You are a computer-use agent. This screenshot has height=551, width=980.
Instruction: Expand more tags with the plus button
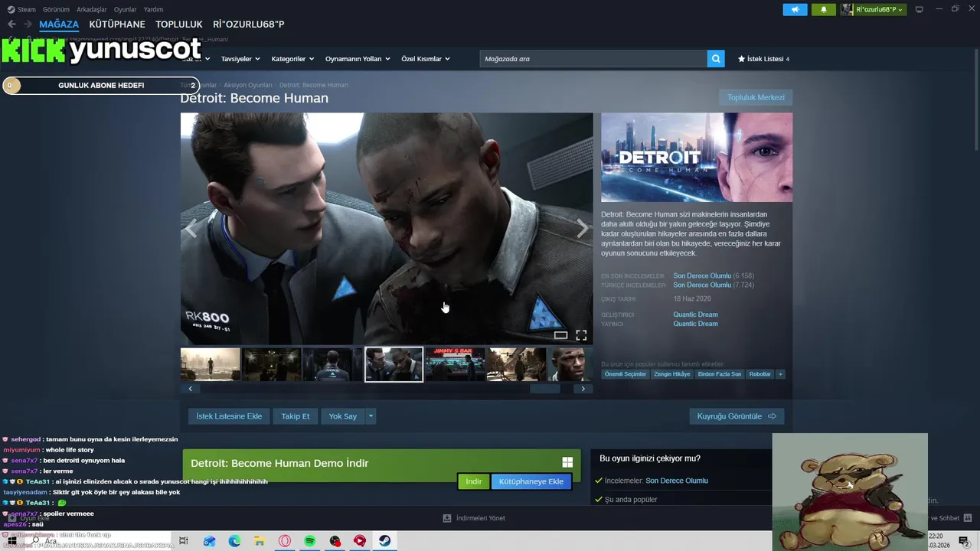tap(780, 374)
